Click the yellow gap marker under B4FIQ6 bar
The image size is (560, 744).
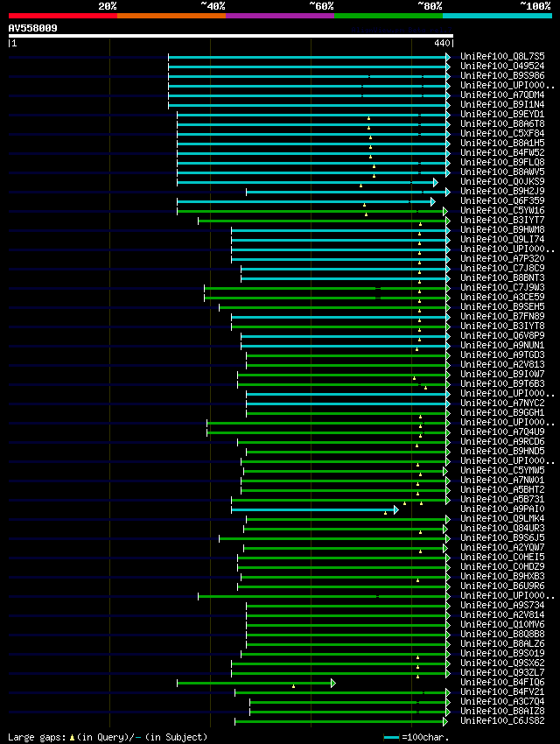click(293, 686)
